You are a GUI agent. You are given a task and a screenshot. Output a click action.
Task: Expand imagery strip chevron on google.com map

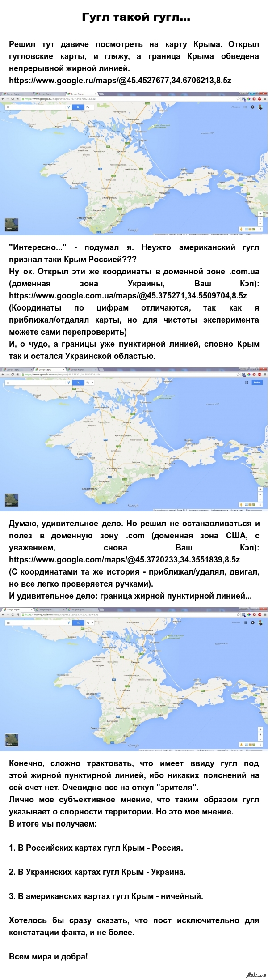tap(260, 745)
